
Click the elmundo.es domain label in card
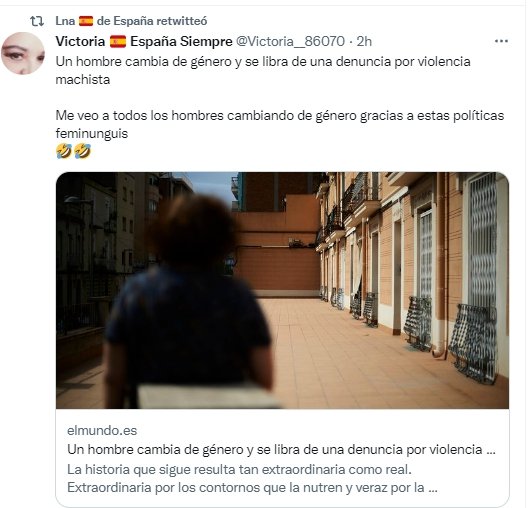click(x=102, y=430)
